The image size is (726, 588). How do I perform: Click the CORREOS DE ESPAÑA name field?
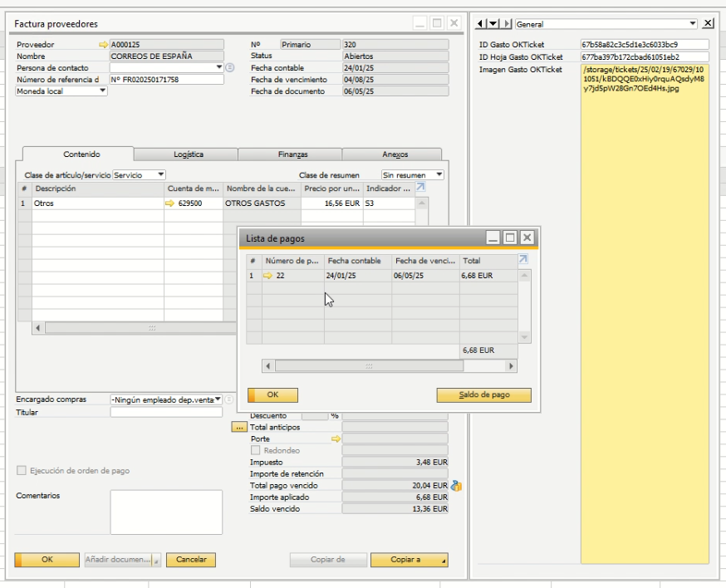pyautogui.click(x=167, y=56)
